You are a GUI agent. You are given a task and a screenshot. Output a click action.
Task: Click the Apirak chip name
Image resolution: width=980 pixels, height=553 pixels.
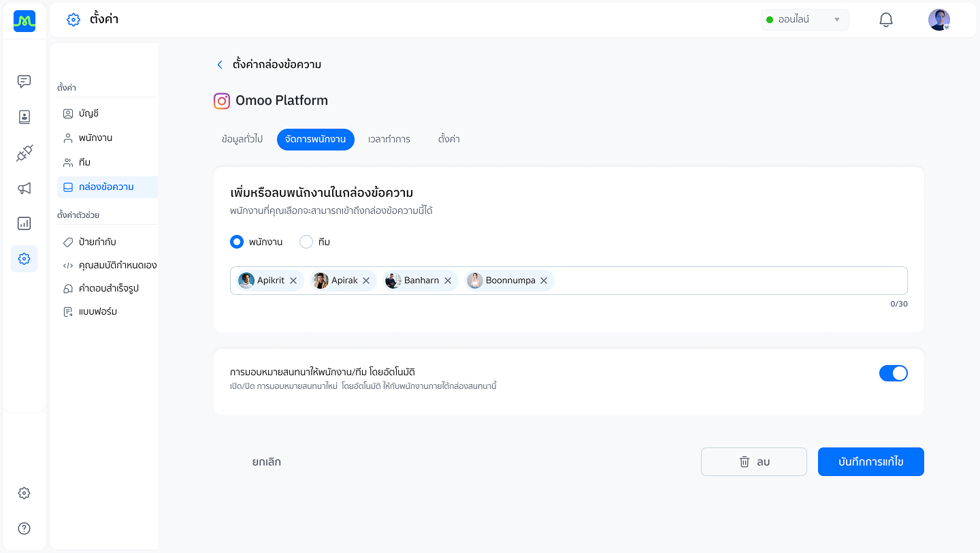[x=344, y=281]
